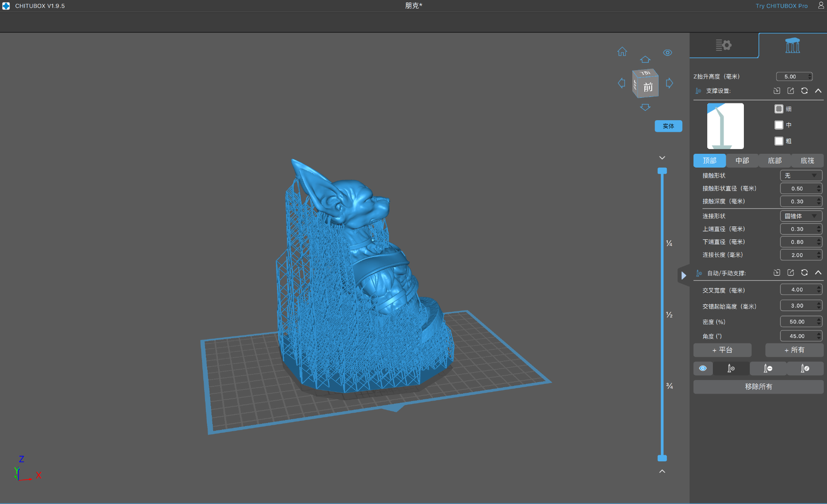This screenshot has height=504, width=827.
Task: Collapse the 支撑设置 section chevron
Action: point(818,91)
